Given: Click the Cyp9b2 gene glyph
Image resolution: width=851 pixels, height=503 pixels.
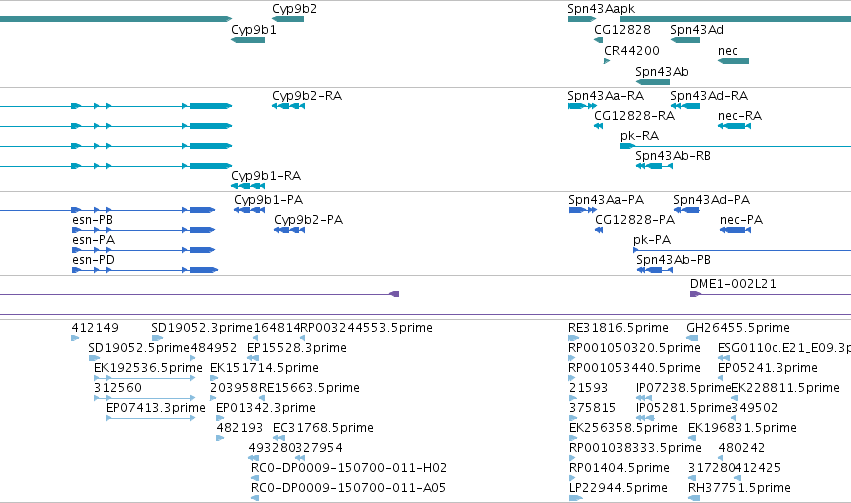Looking at the screenshot, I should [x=288, y=19].
